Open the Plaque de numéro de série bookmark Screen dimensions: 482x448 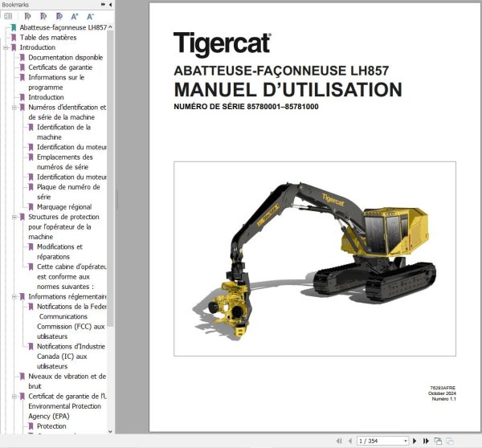[68, 192]
